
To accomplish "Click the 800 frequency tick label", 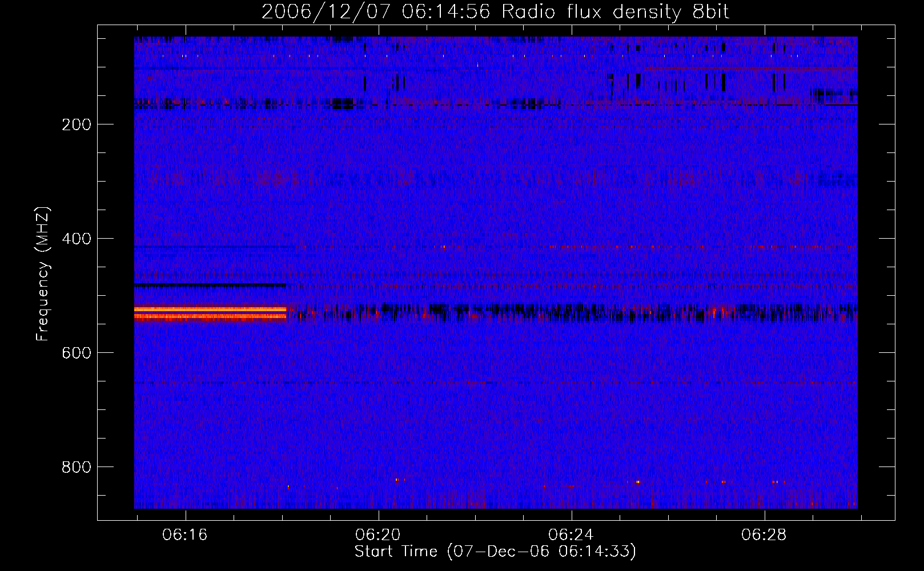I will point(77,468).
